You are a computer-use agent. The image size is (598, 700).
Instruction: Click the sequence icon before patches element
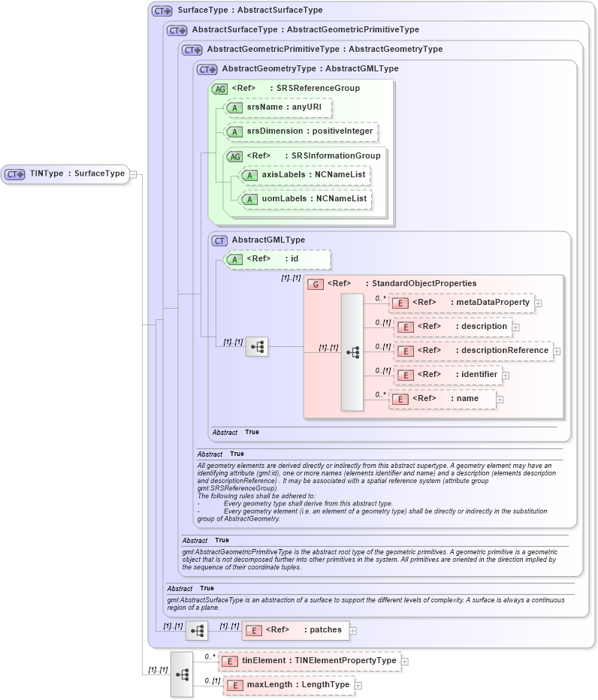point(197,631)
